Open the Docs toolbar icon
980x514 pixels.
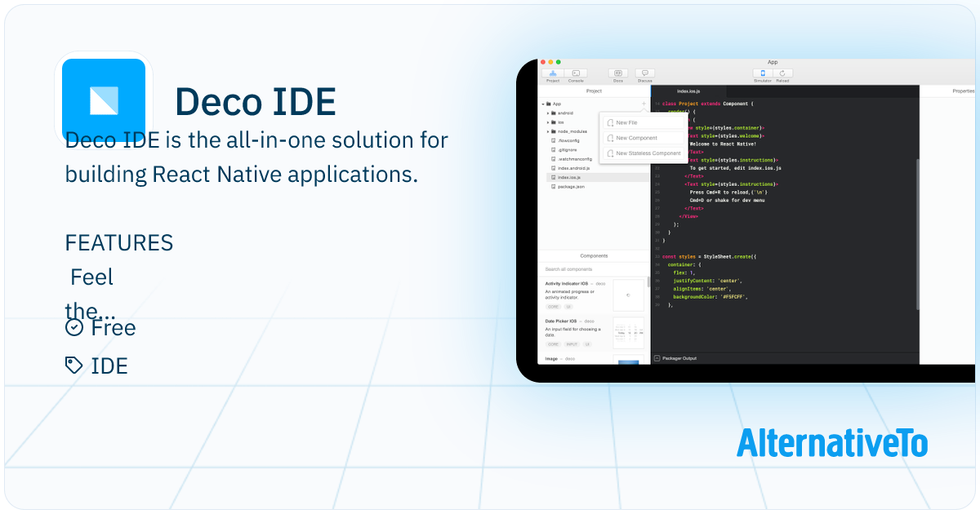coord(618,74)
